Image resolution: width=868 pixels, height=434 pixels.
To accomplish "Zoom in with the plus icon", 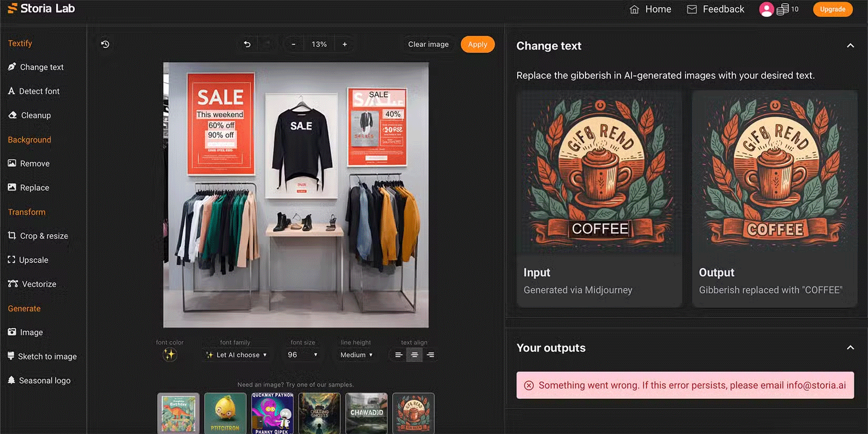I will 345,44.
